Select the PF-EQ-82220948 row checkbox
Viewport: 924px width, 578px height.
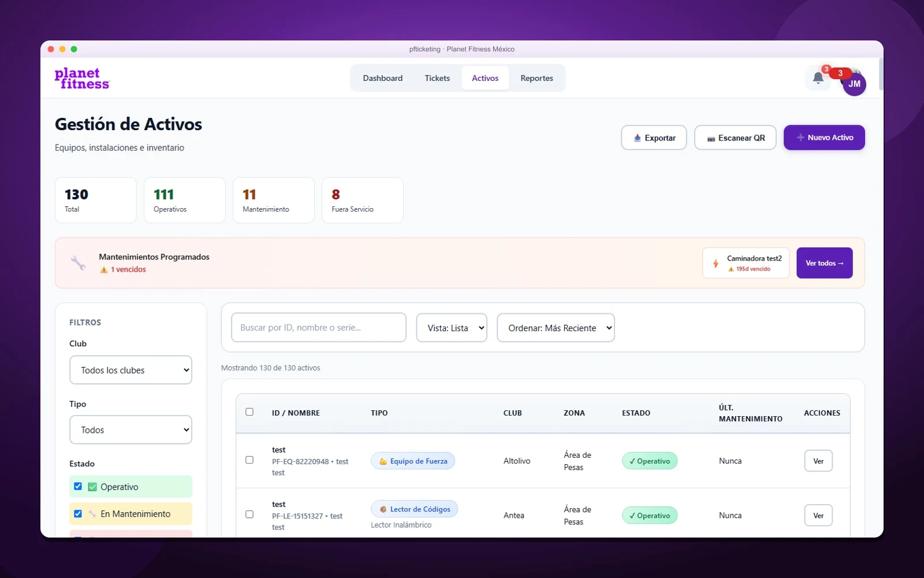[x=249, y=460]
